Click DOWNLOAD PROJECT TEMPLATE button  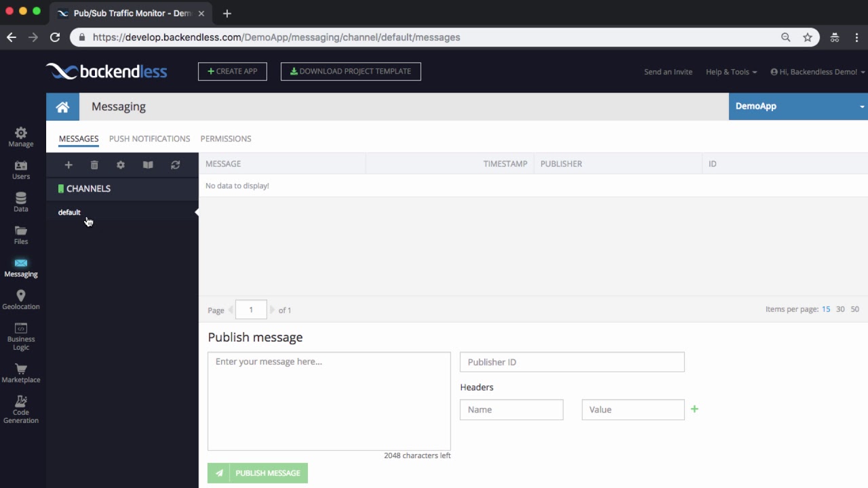[x=351, y=71]
